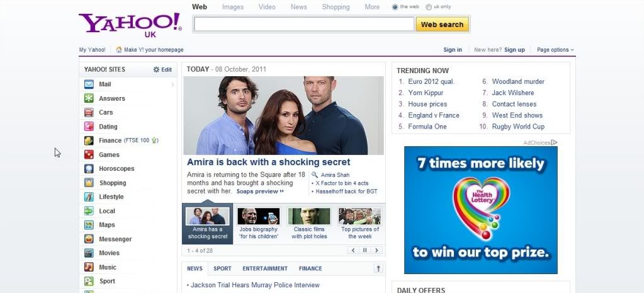This screenshot has width=644, height=293.
Task: Expand the More search categories menu
Action: (x=372, y=7)
